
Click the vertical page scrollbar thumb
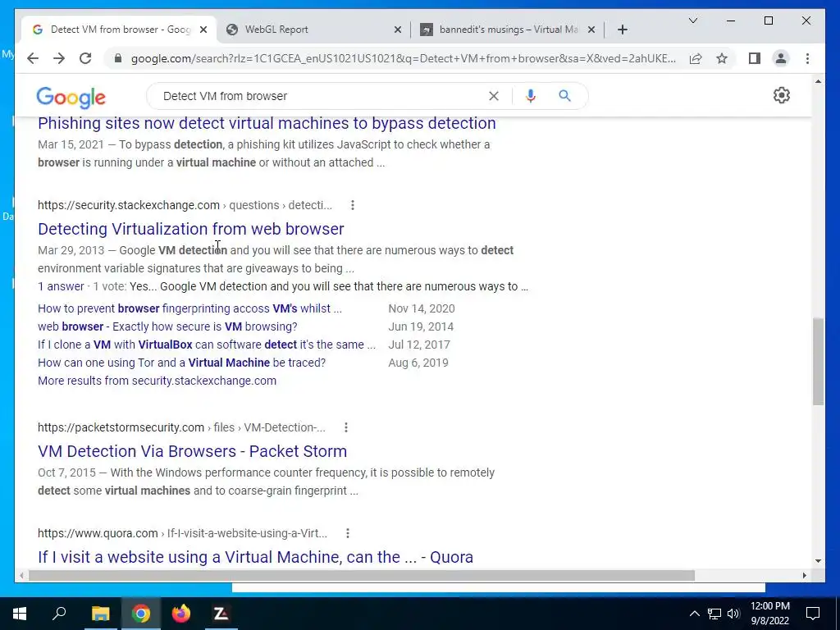click(818, 362)
